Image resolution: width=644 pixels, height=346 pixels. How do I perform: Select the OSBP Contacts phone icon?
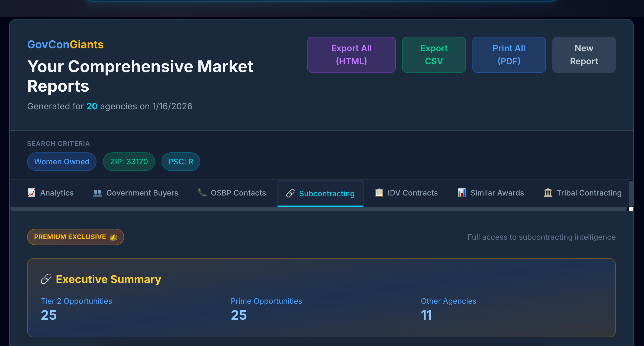[202, 193]
